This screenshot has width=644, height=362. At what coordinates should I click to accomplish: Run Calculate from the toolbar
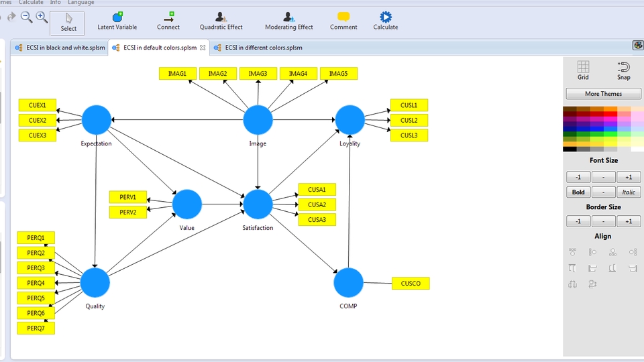[385, 21]
